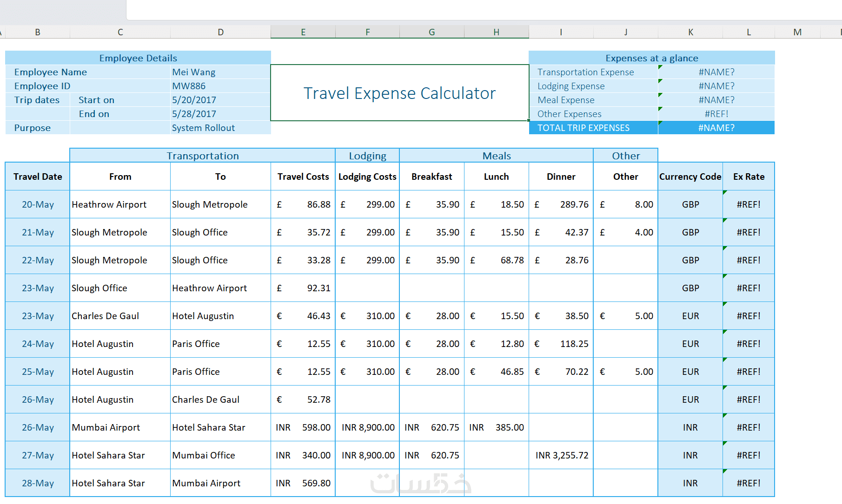Image resolution: width=842 pixels, height=504 pixels.
Task: Click the "Meals" group header
Action: coord(497,156)
